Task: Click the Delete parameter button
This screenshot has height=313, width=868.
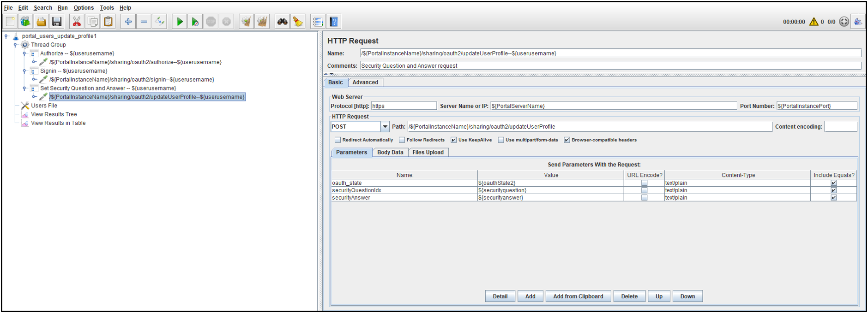Action: (629, 296)
